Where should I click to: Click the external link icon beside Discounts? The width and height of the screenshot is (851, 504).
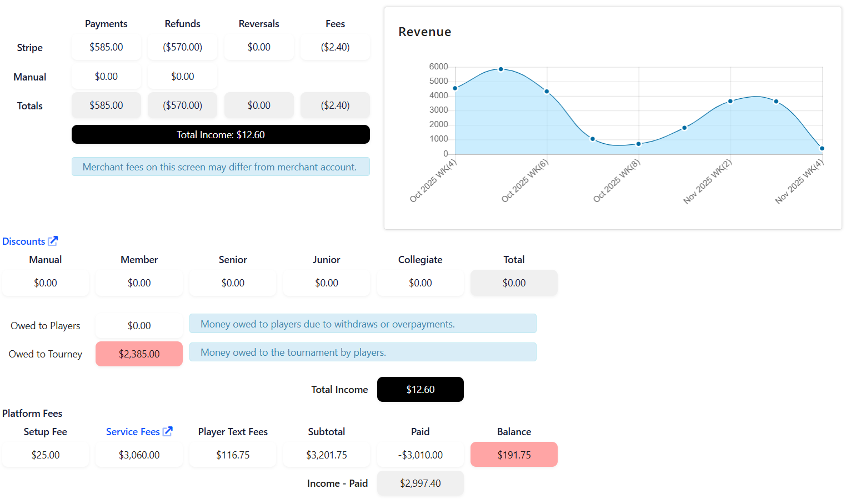tap(53, 241)
